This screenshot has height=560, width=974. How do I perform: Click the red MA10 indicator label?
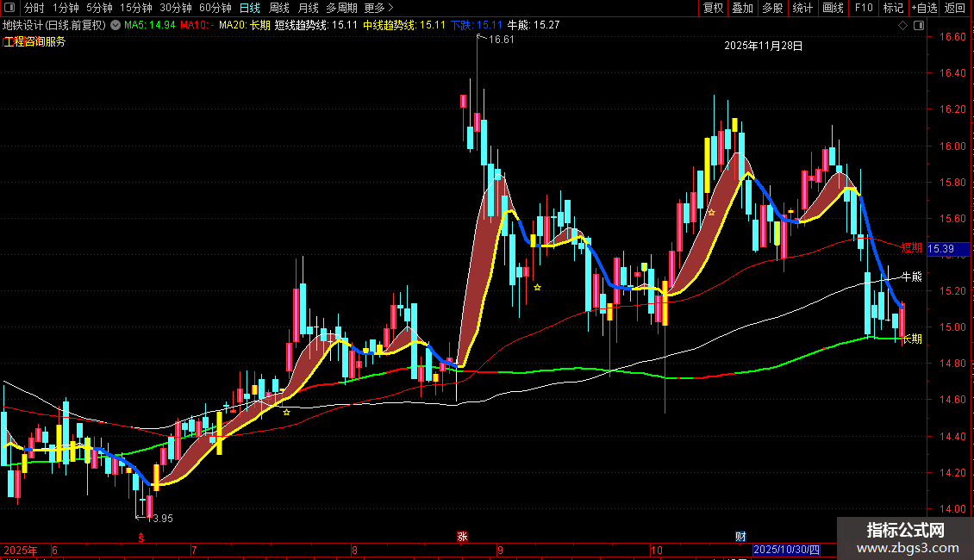[x=197, y=25]
